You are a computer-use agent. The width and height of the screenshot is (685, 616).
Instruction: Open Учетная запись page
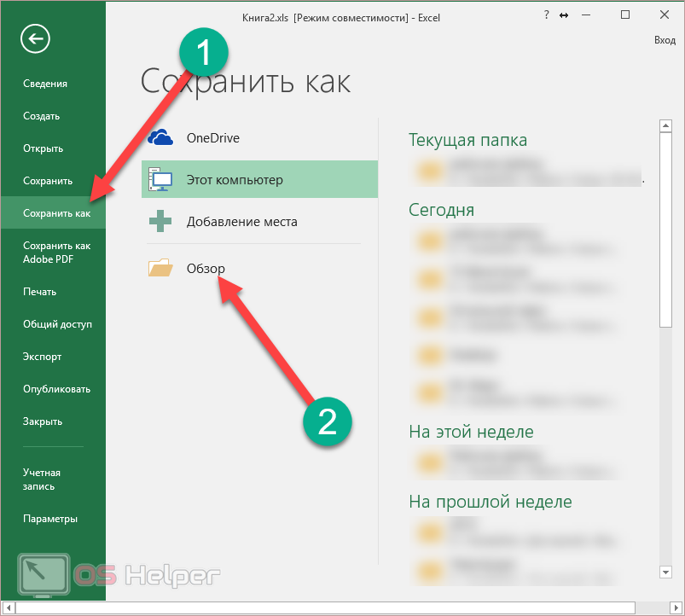42,479
